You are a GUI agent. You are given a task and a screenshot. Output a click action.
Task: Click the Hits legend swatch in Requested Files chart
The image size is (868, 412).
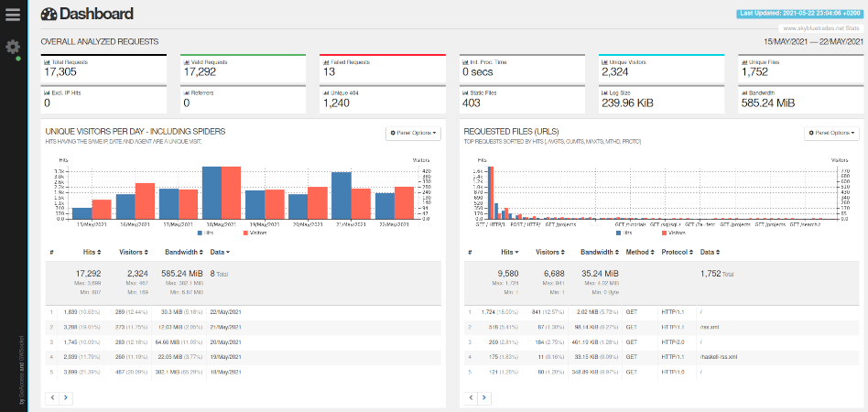coord(619,233)
